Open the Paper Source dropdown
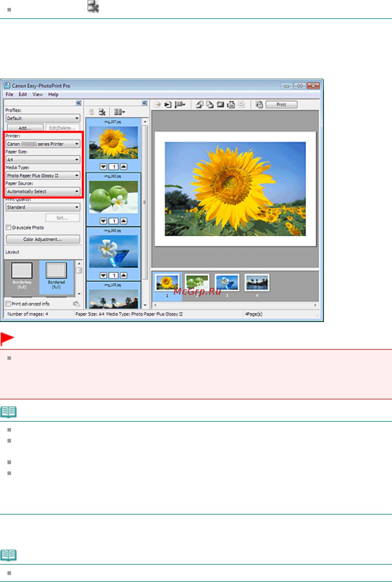Screen dimensions: 392x582 pos(43,191)
